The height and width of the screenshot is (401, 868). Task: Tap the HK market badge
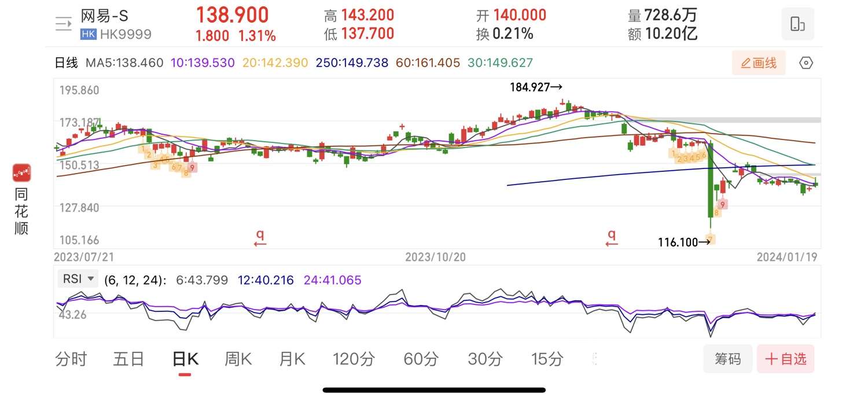pos(88,34)
